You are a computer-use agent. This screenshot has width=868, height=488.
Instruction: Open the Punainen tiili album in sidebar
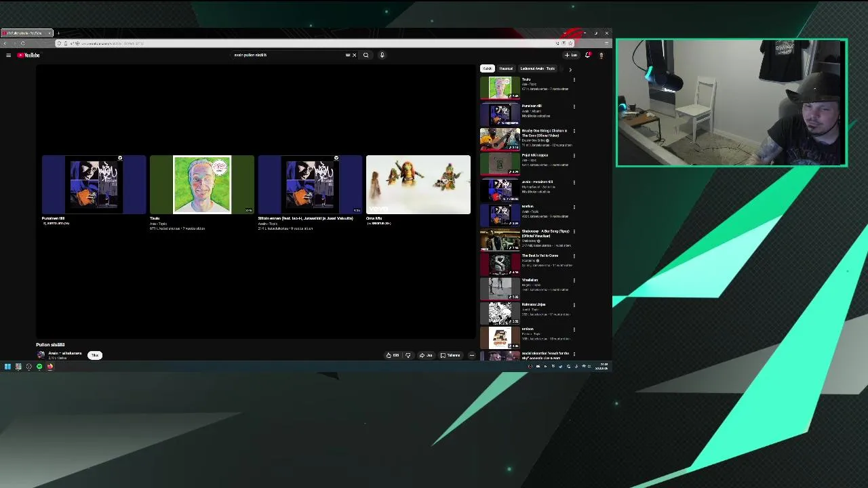(x=500, y=114)
